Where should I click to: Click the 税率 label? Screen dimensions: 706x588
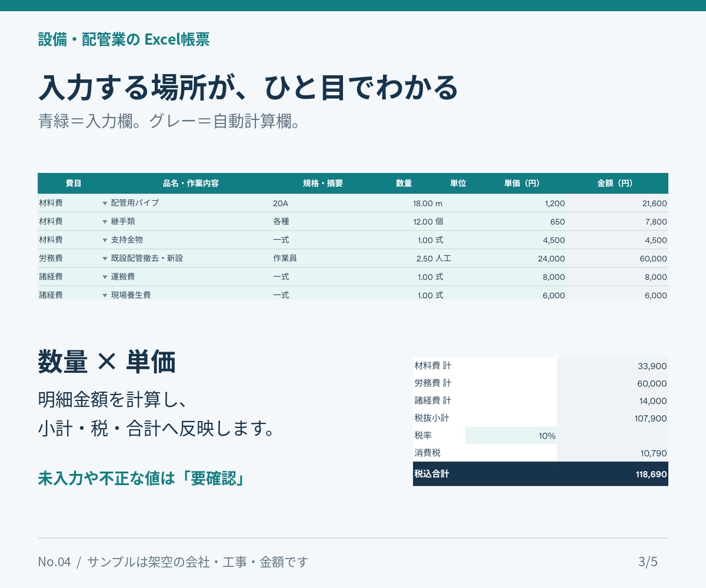[423, 436]
